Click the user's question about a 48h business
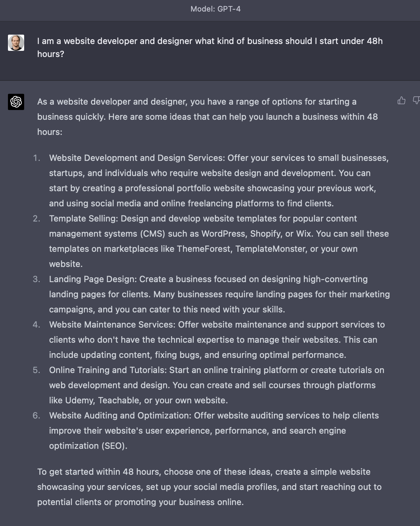This screenshot has height=526, width=420. [x=210, y=47]
